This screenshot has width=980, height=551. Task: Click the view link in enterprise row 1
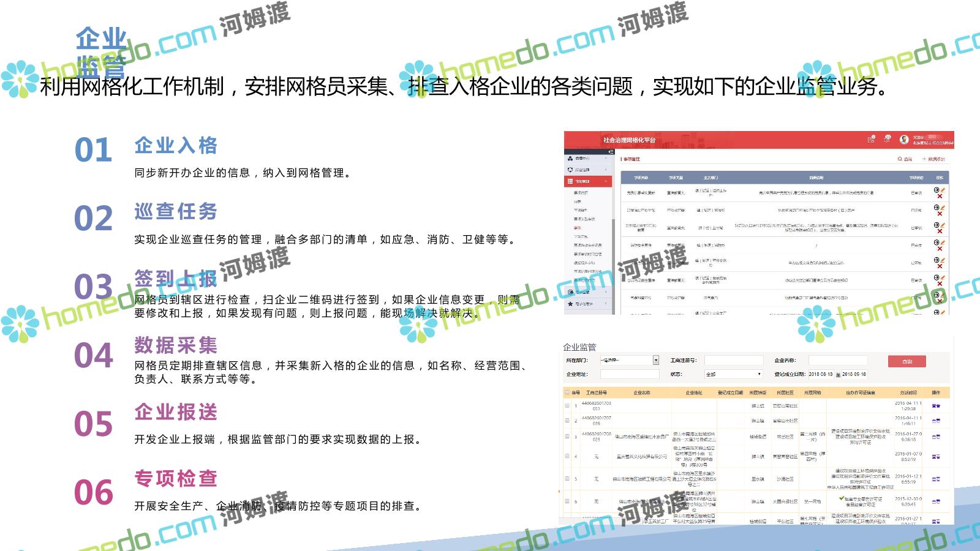(935, 405)
